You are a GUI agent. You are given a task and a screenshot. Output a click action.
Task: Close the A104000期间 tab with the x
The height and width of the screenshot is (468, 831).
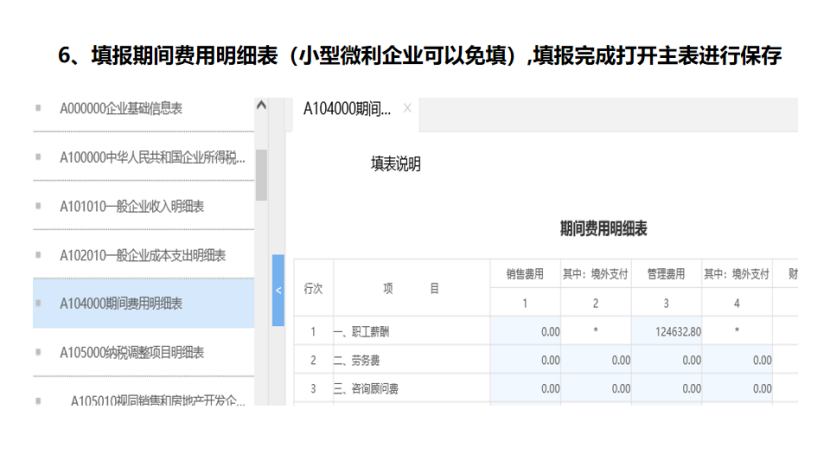coord(407,108)
